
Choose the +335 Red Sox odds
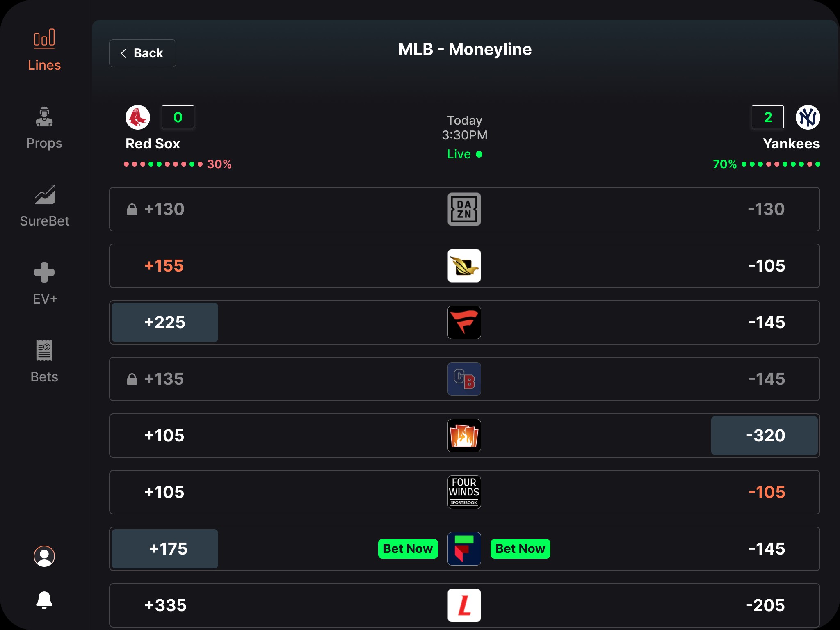(x=165, y=605)
